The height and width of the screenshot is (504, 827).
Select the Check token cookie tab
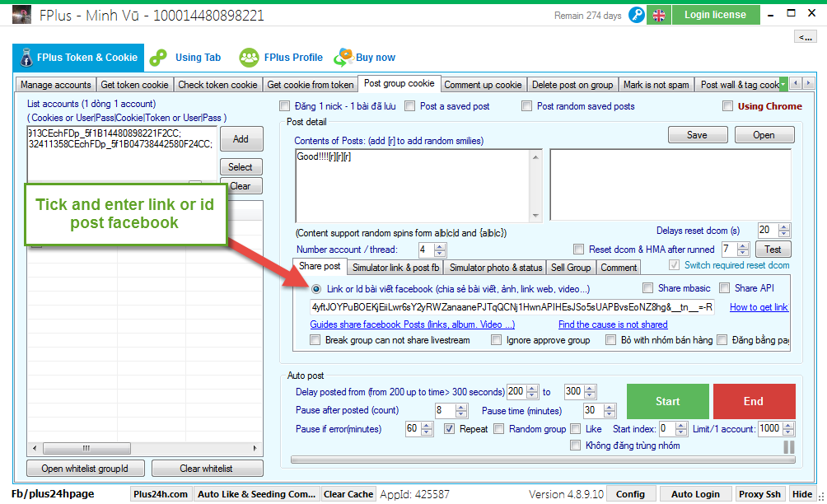click(x=217, y=85)
